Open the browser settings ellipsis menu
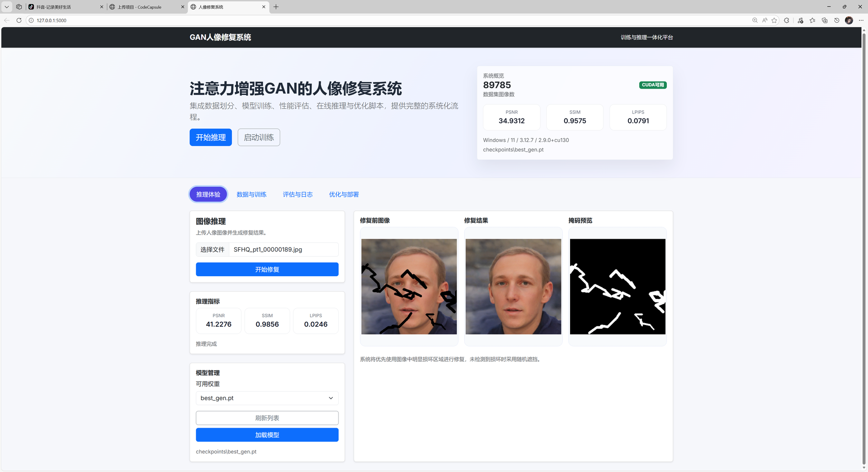The height and width of the screenshot is (472, 868). coord(861,20)
